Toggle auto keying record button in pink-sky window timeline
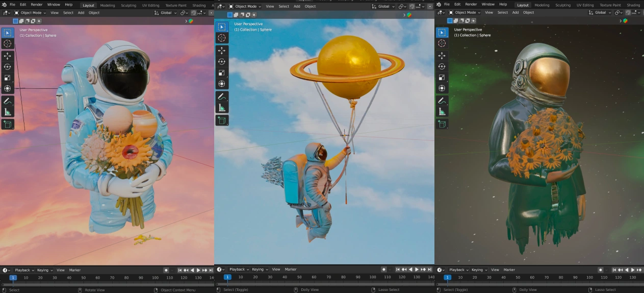 click(166, 270)
